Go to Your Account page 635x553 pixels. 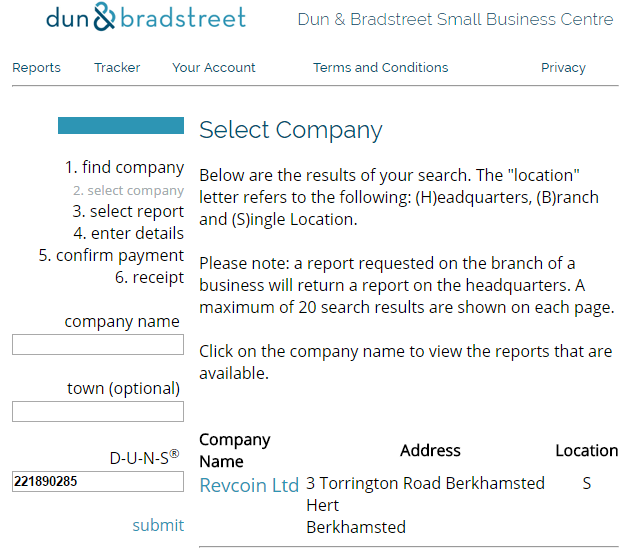click(214, 68)
